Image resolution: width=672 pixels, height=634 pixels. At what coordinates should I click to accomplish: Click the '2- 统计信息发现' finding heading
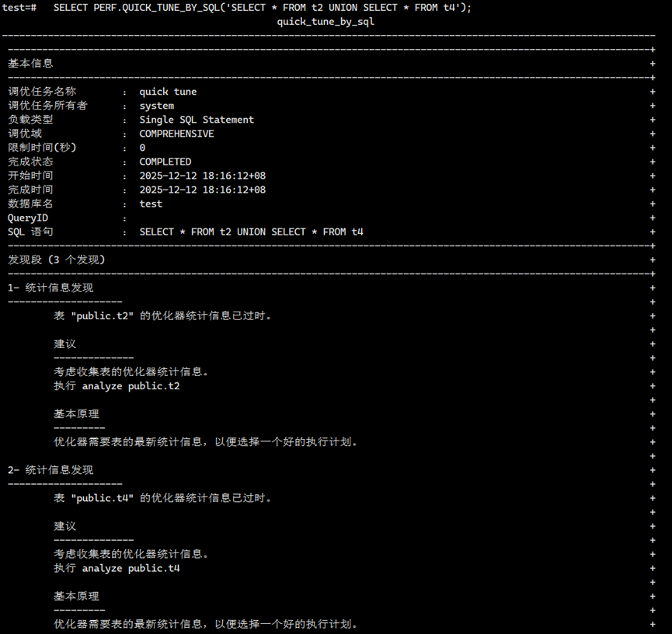50,470
